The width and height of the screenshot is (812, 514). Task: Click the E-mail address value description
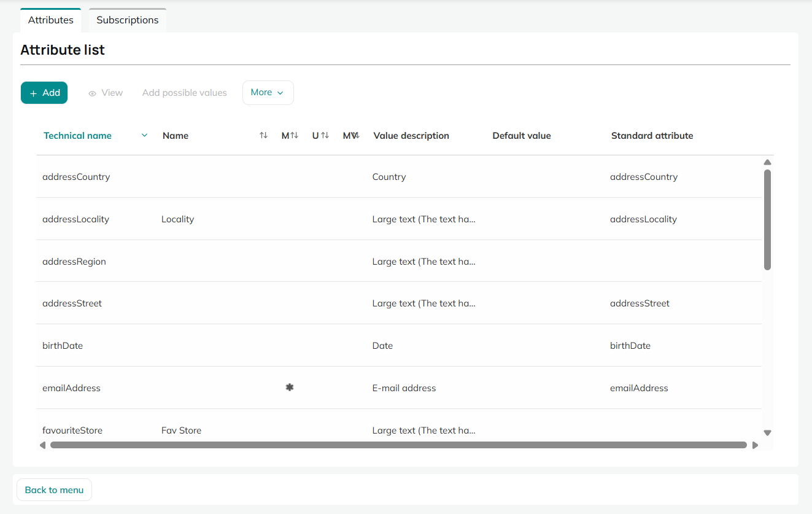click(x=404, y=388)
